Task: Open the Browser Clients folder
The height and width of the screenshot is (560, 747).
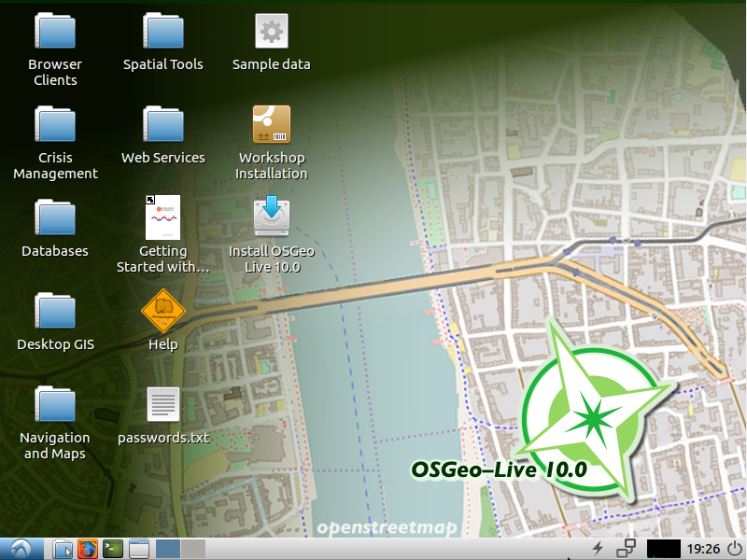Action: click(x=55, y=32)
